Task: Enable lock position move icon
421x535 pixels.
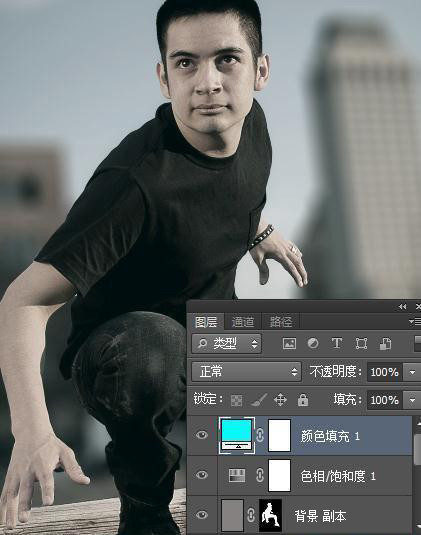Action: click(280, 400)
